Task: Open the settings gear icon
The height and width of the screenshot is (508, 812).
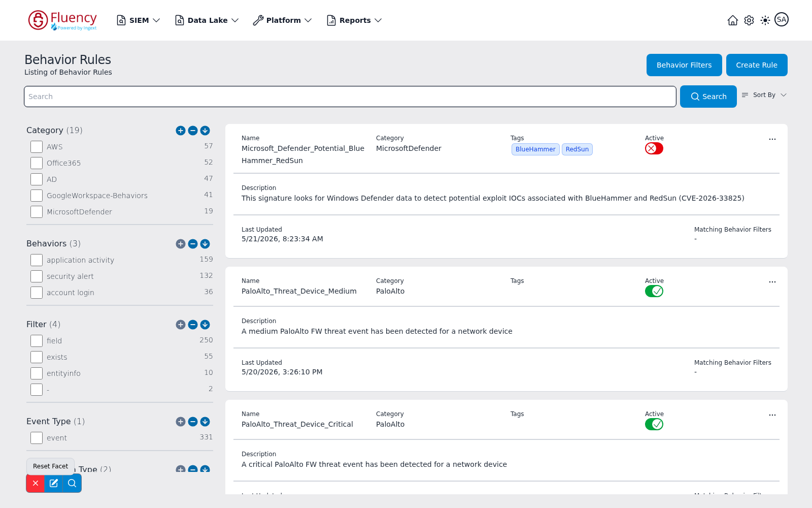Action: (x=749, y=20)
